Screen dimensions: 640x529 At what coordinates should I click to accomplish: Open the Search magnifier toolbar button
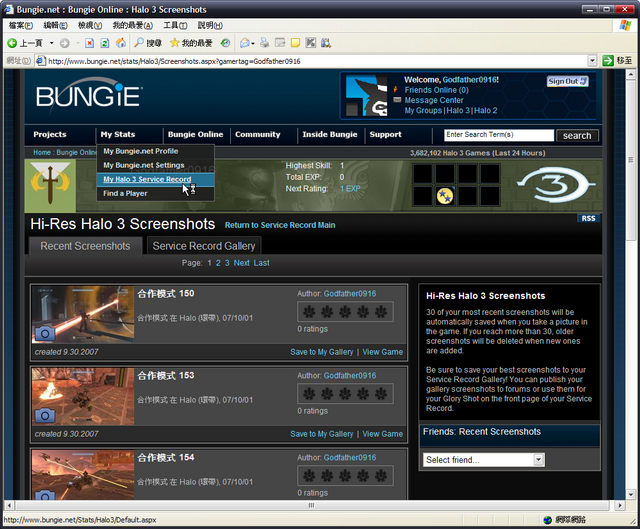coord(148,43)
